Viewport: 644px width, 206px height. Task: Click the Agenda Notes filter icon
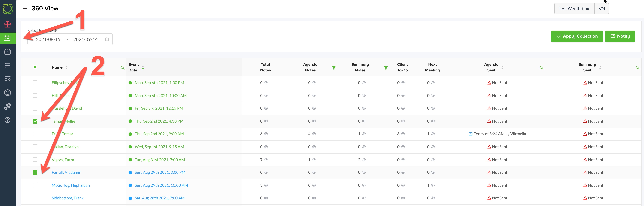coord(334,68)
